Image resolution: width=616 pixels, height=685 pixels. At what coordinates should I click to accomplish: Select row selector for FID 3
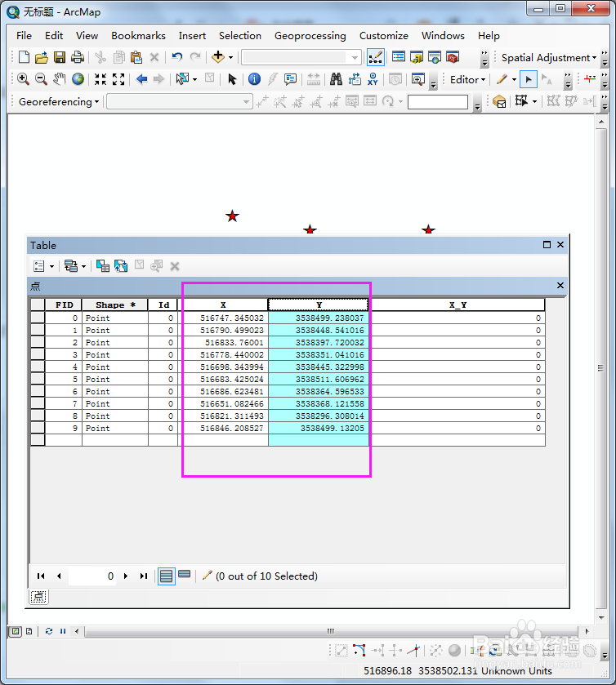[38, 354]
